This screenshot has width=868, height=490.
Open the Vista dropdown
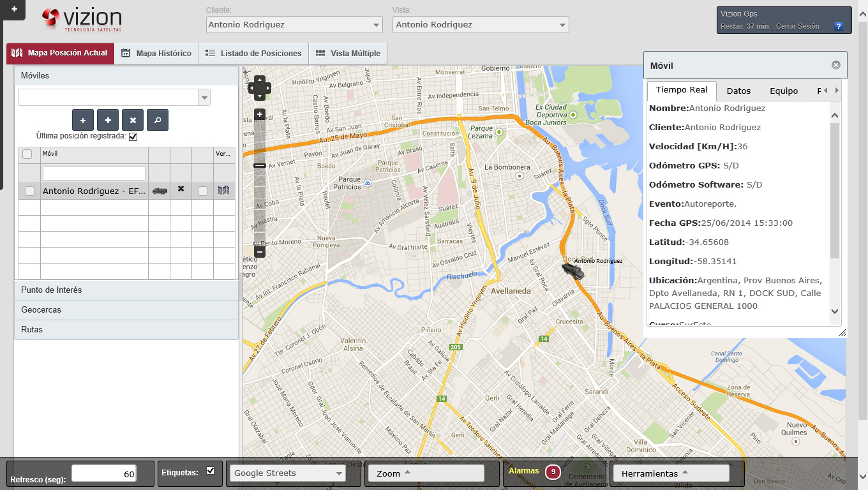click(x=481, y=25)
